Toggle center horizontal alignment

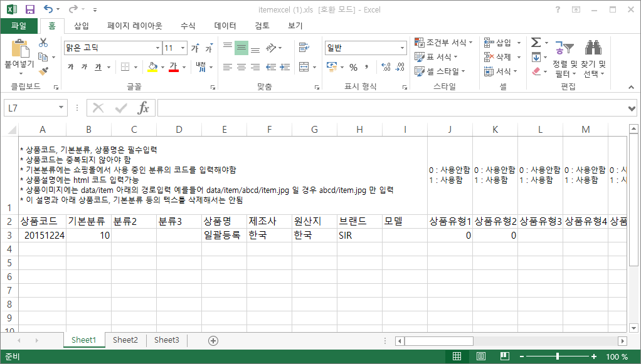tap(241, 66)
